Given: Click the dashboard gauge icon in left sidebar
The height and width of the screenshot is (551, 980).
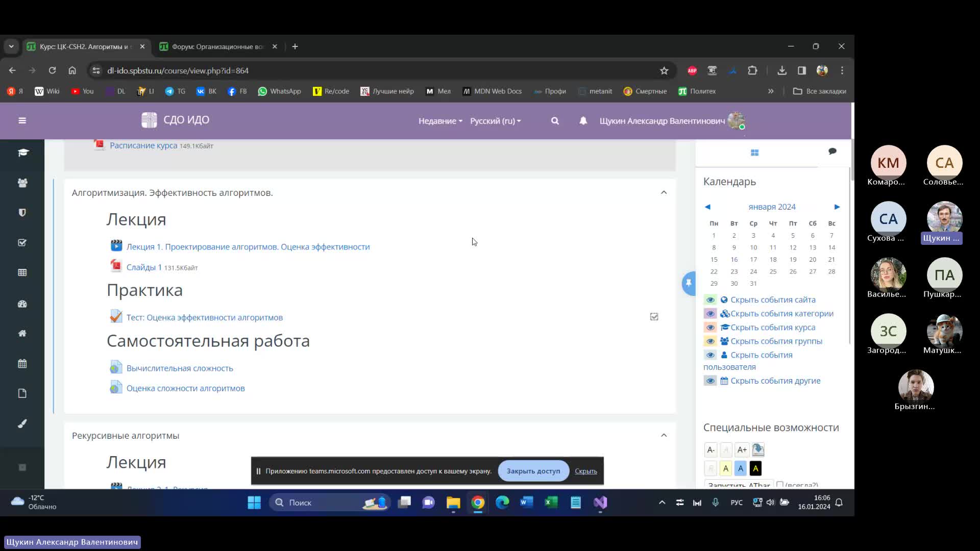Looking at the screenshot, I should (x=22, y=304).
